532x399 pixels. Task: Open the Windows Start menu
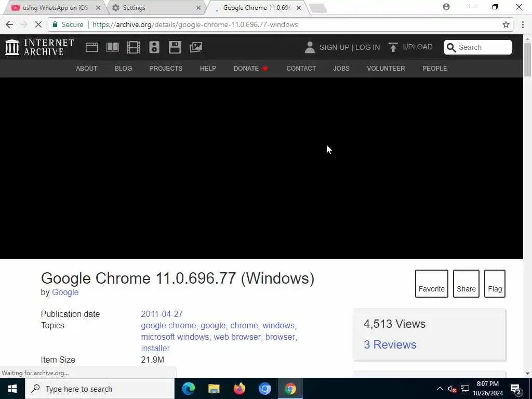click(x=12, y=389)
